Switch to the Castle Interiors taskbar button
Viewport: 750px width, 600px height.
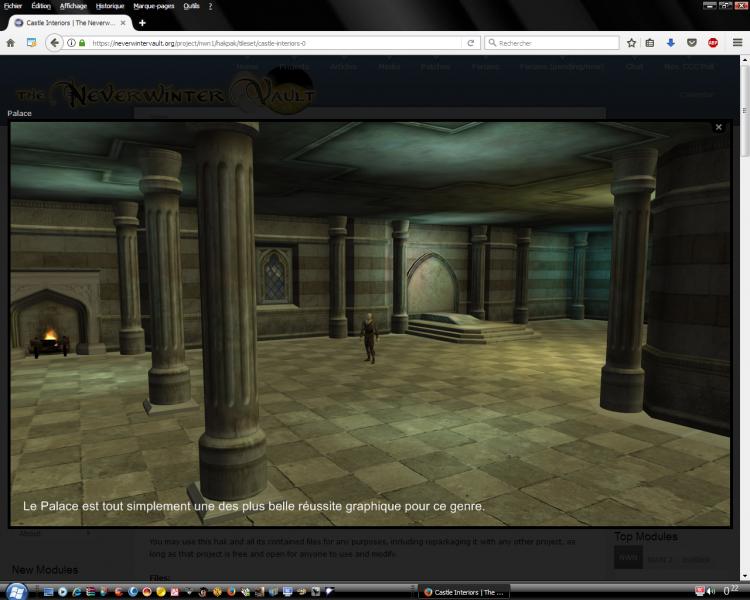464,592
